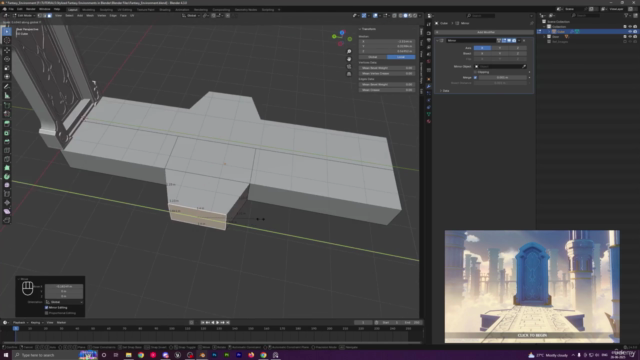Viewport: 640px width, 360px height.
Task: Switch viewport to wireframe shading
Action: pyautogui.click(x=400, y=16)
